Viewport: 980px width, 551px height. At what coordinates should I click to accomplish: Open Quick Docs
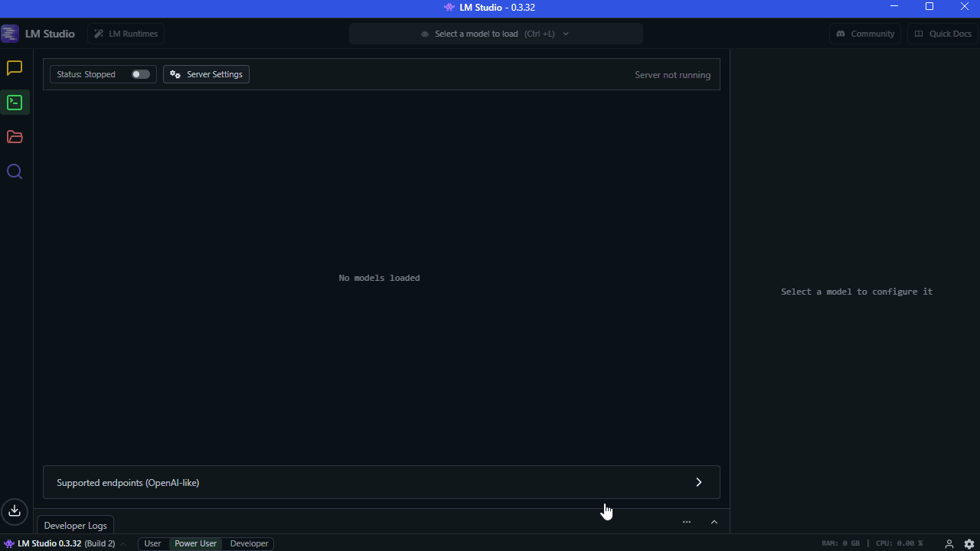(x=943, y=34)
